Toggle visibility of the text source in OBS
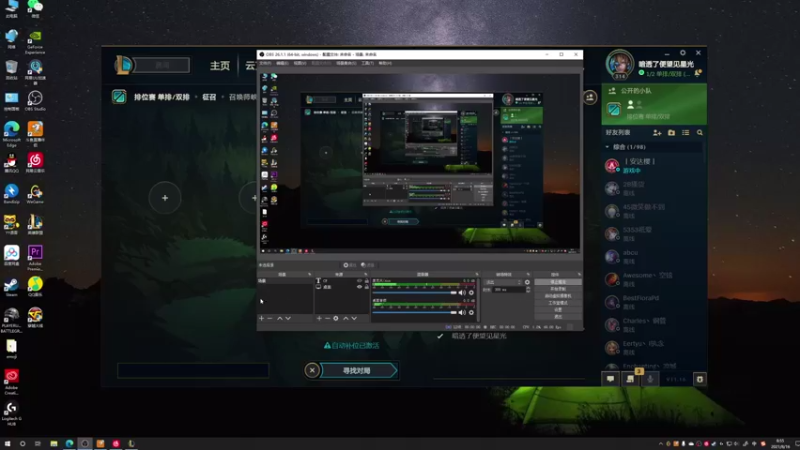 pyautogui.click(x=359, y=281)
